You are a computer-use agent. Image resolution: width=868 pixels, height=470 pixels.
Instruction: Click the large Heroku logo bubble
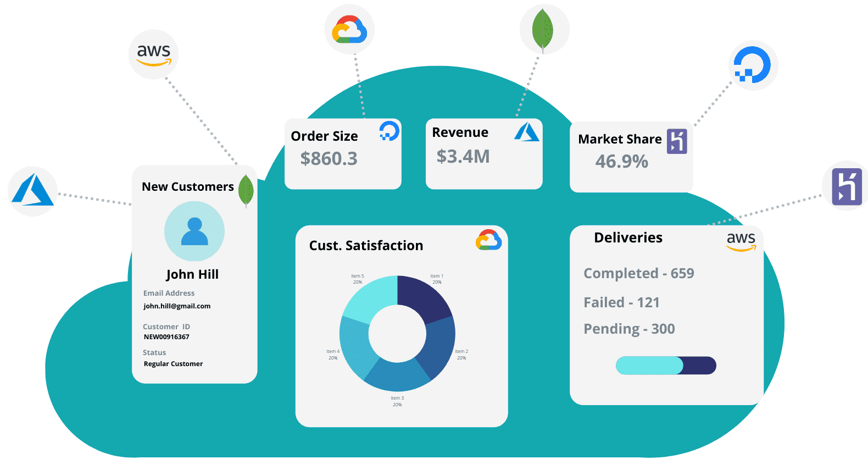(x=846, y=186)
